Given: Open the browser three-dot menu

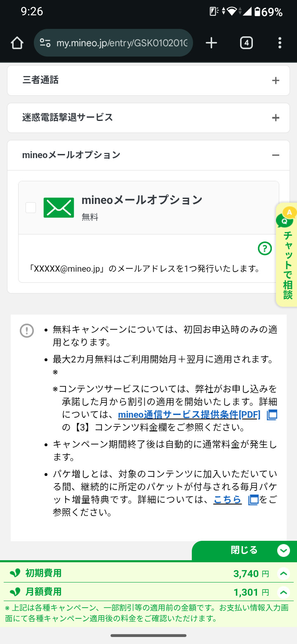Looking at the screenshot, I should [280, 43].
